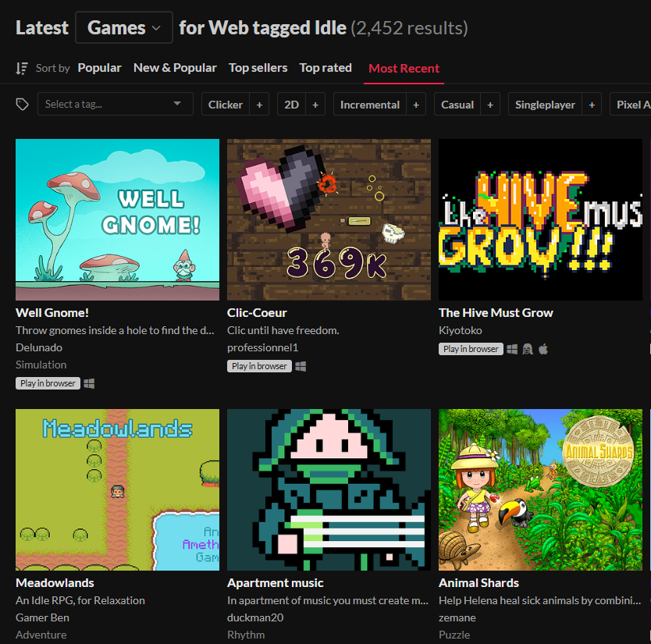This screenshot has height=644, width=651.
Task: Open the Animal Shards cover thumbnail
Action: [x=541, y=489]
